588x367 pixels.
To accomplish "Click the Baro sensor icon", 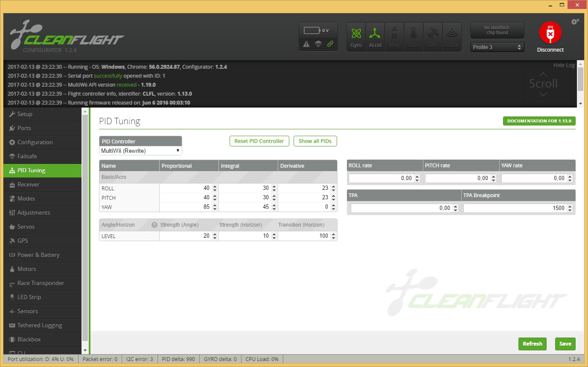I will pyautogui.click(x=413, y=37).
